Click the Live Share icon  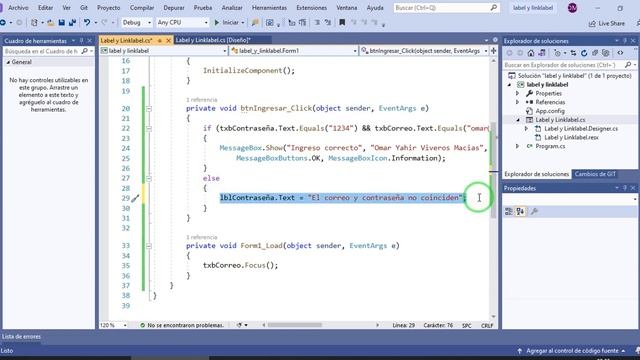point(607,24)
